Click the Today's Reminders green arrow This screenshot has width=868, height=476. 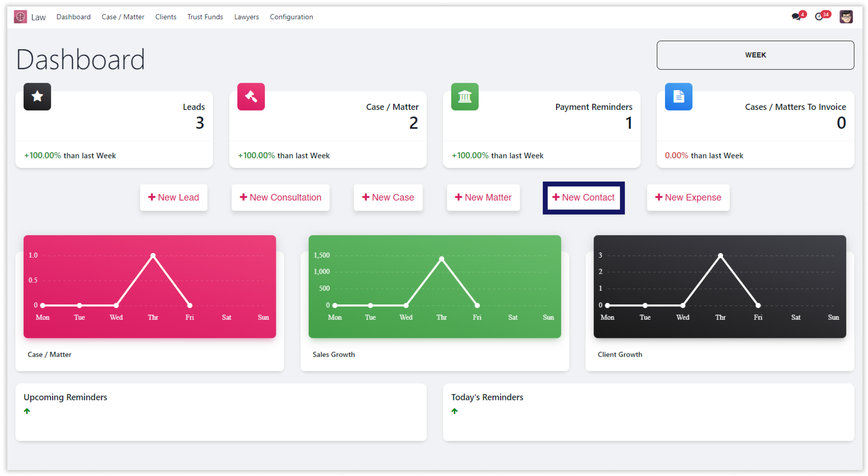tap(455, 411)
